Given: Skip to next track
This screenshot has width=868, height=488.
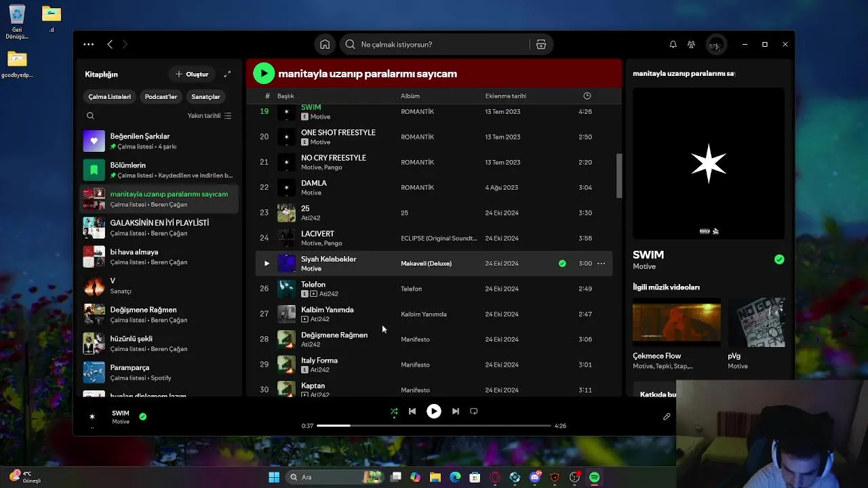Looking at the screenshot, I should (x=456, y=411).
